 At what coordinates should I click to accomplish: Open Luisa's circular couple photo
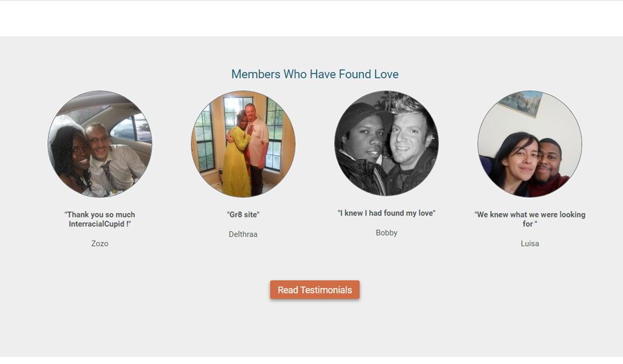[530, 143]
